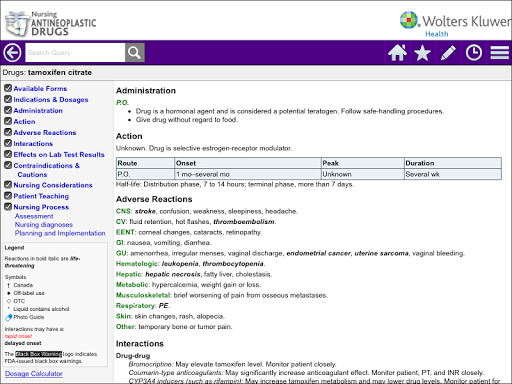Jump to Effects on Lab Test Results
Viewport: 512px width, 384px height.
tap(59, 155)
